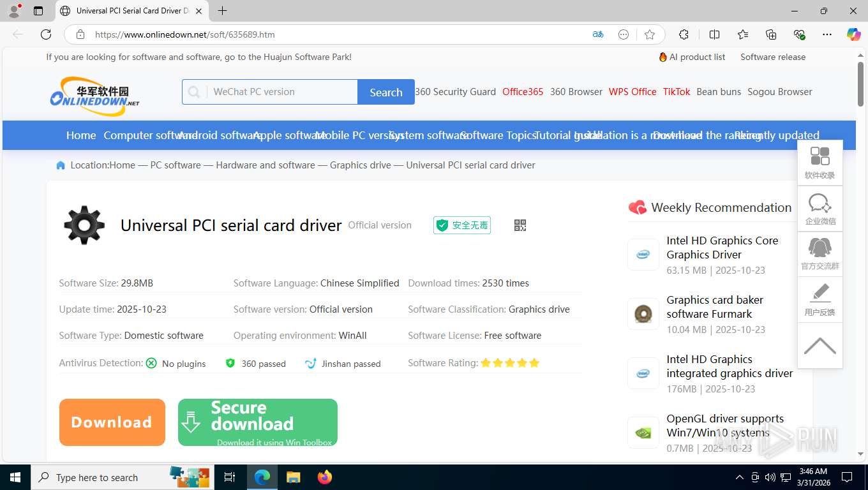Open the enterprise WeChat sidebar icon
868x490 pixels.
tap(820, 209)
